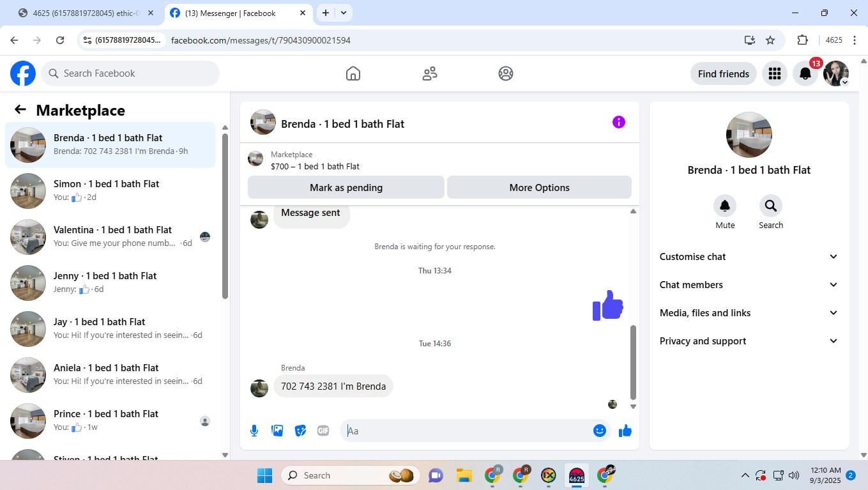Open the volume control in system tray
Screen dimensions: 868x490
tap(794, 475)
